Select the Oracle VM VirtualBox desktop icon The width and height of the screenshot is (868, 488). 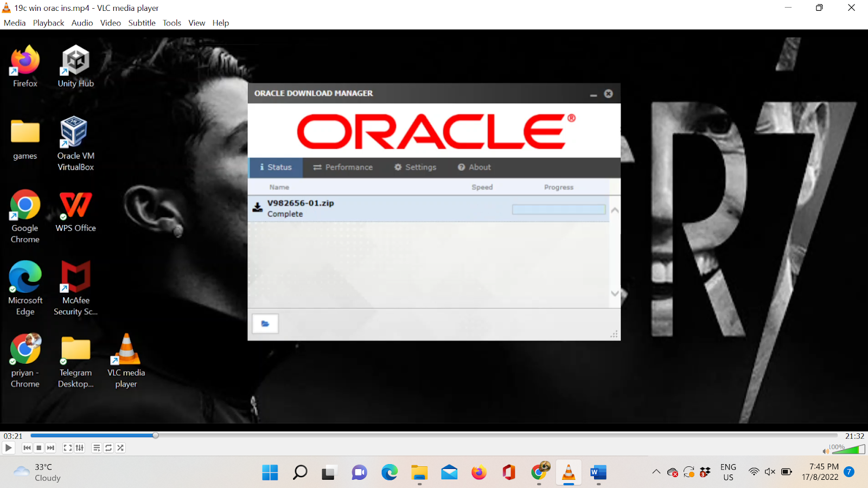tap(76, 144)
